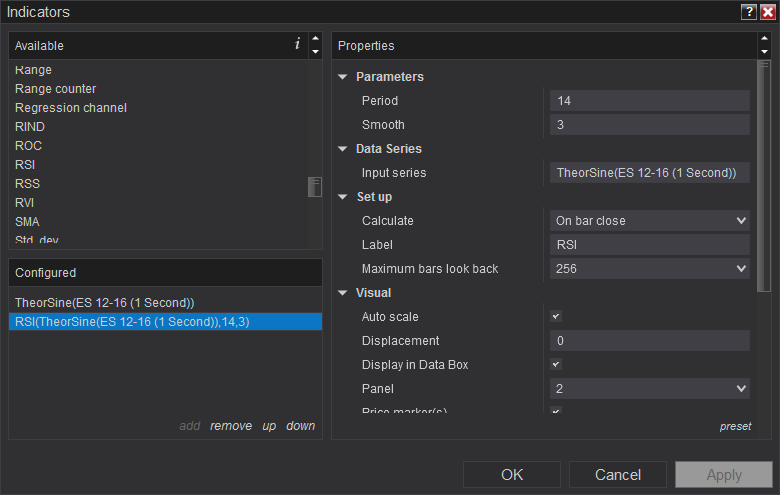Toggle the Price marker(s) checkbox
The width and height of the screenshot is (780, 495).
(x=556, y=411)
